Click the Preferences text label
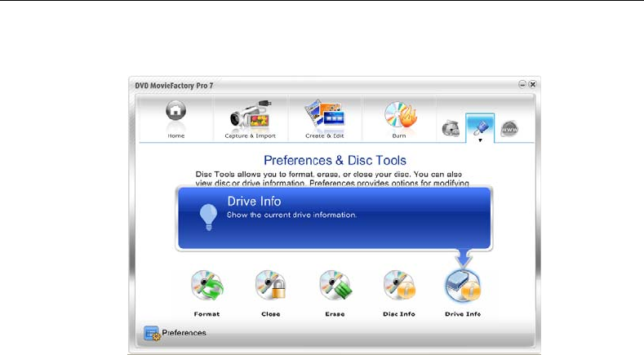This screenshot has height=355, width=644. (184, 333)
